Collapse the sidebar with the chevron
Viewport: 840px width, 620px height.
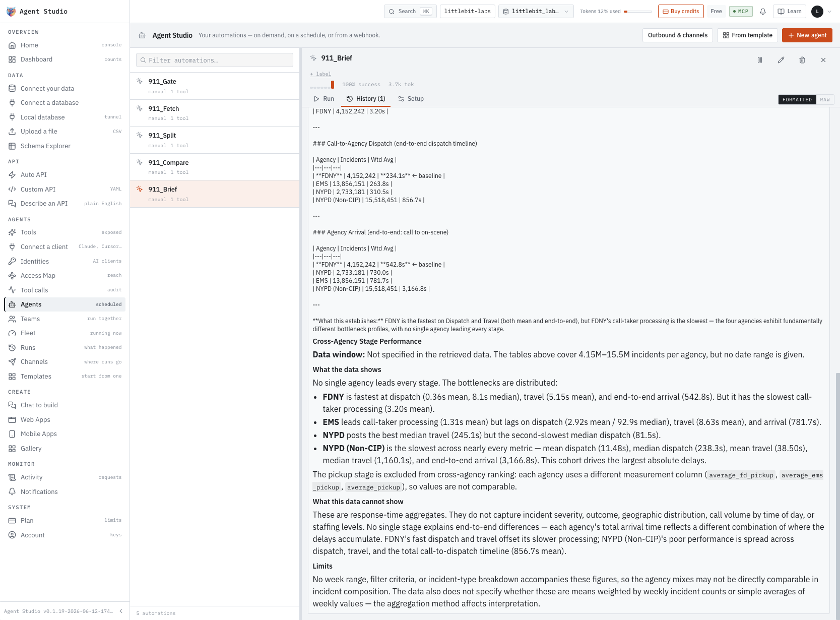point(121,611)
